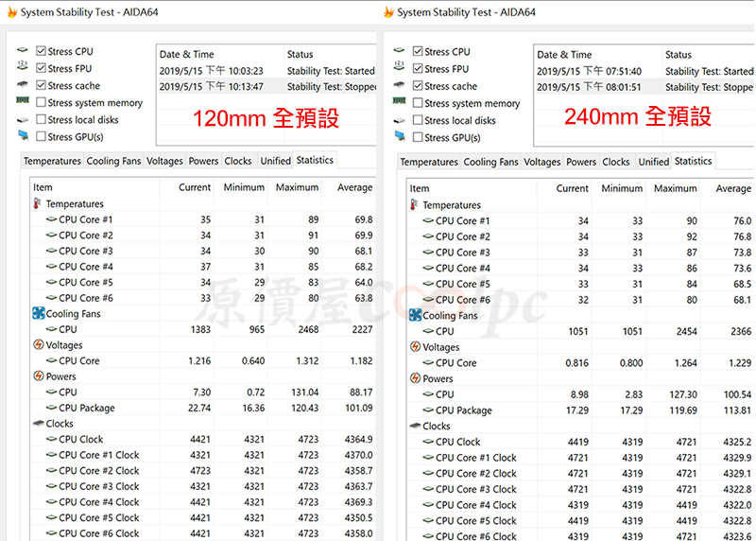Viewport: 756px width, 541px height.
Task: Click the GPU monitor icon in right window
Action: pyautogui.click(x=400, y=135)
